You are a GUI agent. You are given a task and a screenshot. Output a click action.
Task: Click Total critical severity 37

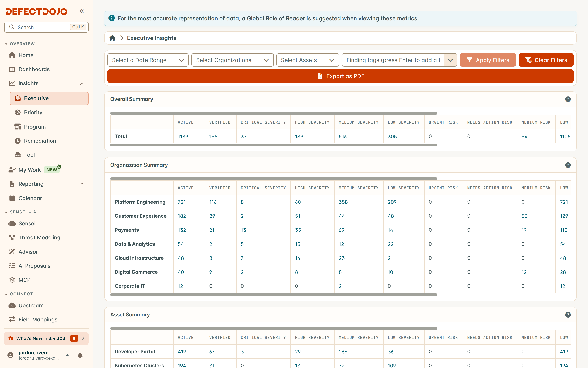[244, 137]
